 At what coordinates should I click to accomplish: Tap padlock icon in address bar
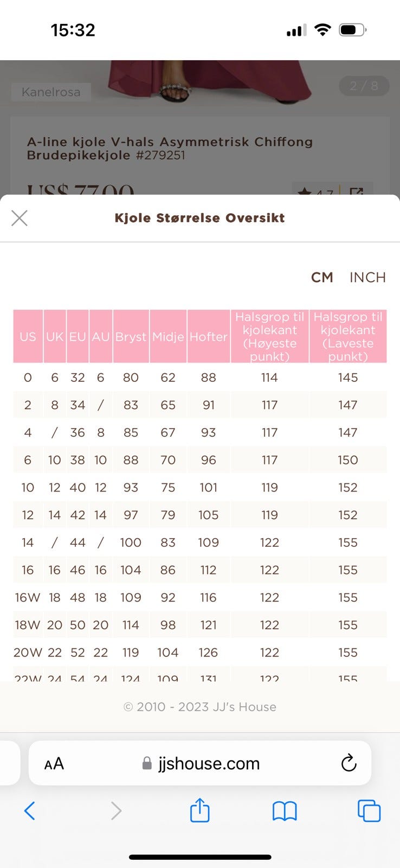coord(147,764)
